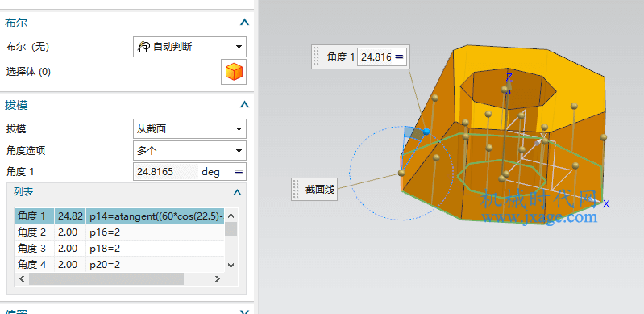This screenshot has width=644, height=314.
Task: Select the 角度 2 row in list
Action: [120, 232]
